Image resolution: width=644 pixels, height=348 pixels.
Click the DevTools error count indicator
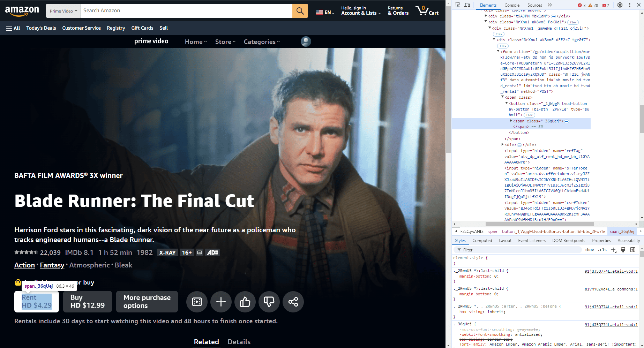pyautogui.click(x=582, y=5)
